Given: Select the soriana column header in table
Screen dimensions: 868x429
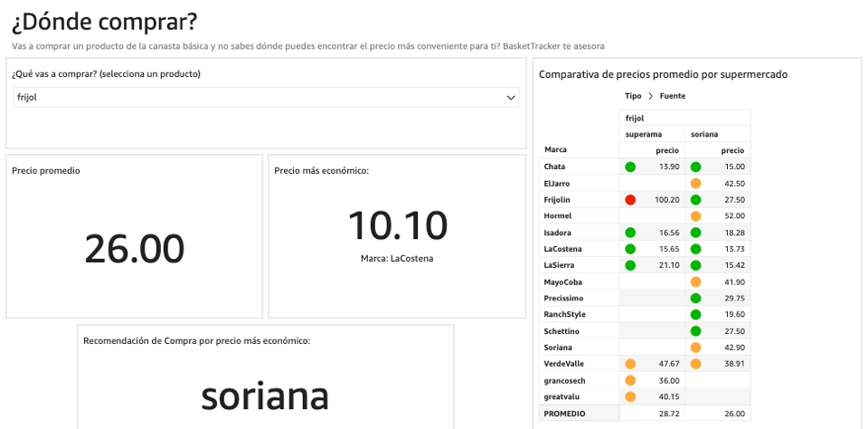Looking at the screenshot, I should [x=717, y=134].
